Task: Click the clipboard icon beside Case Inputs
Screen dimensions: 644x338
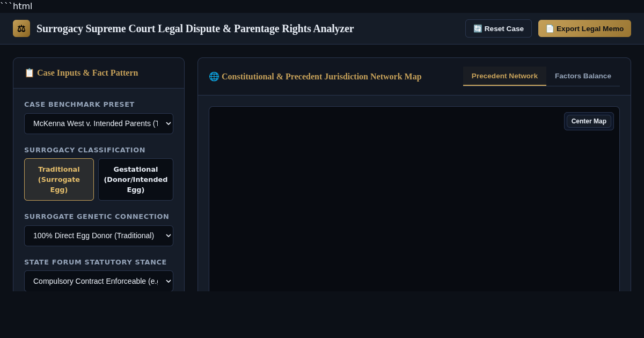Action: point(30,73)
